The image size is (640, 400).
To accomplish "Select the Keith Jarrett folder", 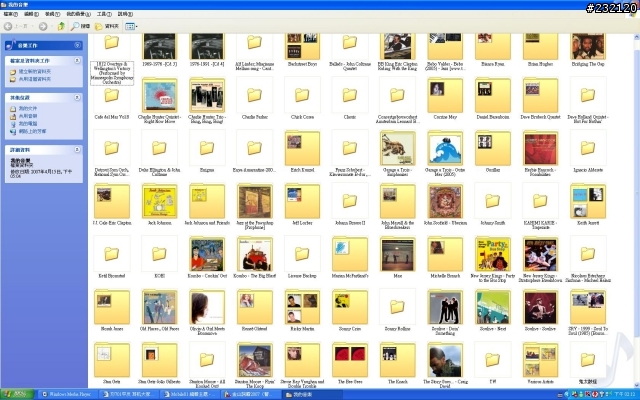I will pyautogui.click(x=588, y=203).
